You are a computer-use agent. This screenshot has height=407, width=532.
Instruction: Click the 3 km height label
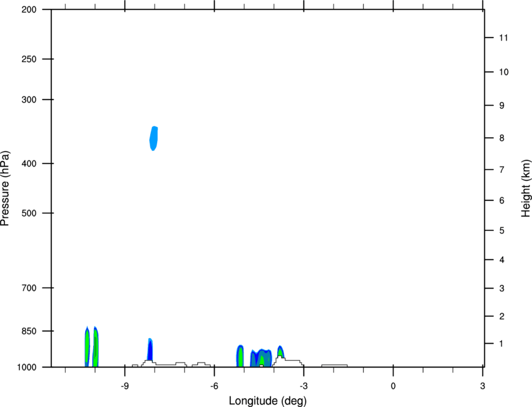tap(502, 288)
